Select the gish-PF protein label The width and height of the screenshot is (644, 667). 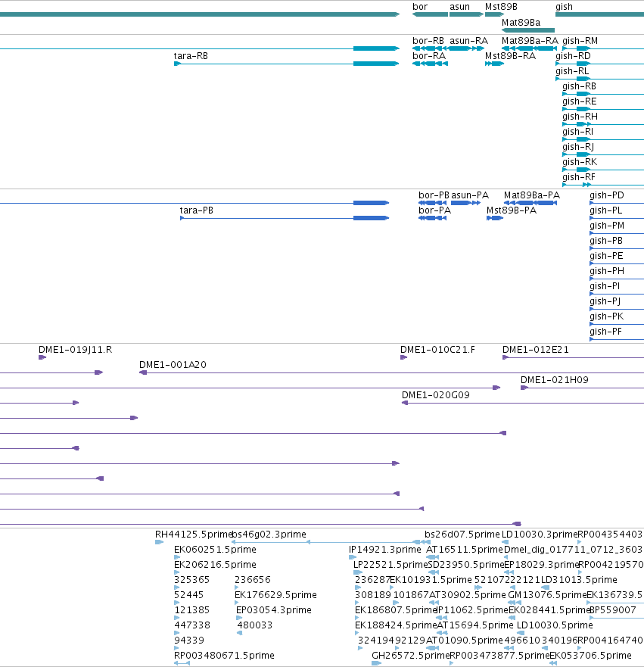click(605, 332)
